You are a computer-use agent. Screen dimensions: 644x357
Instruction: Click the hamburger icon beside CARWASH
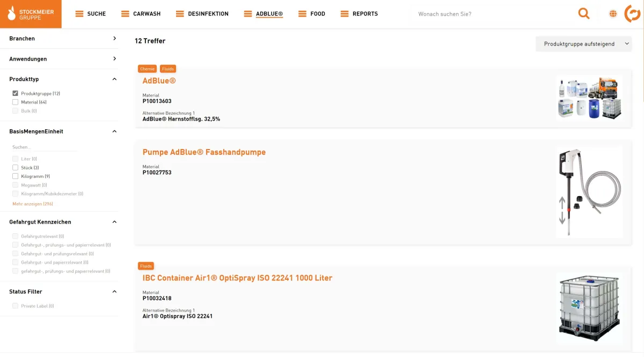[125, 14]
